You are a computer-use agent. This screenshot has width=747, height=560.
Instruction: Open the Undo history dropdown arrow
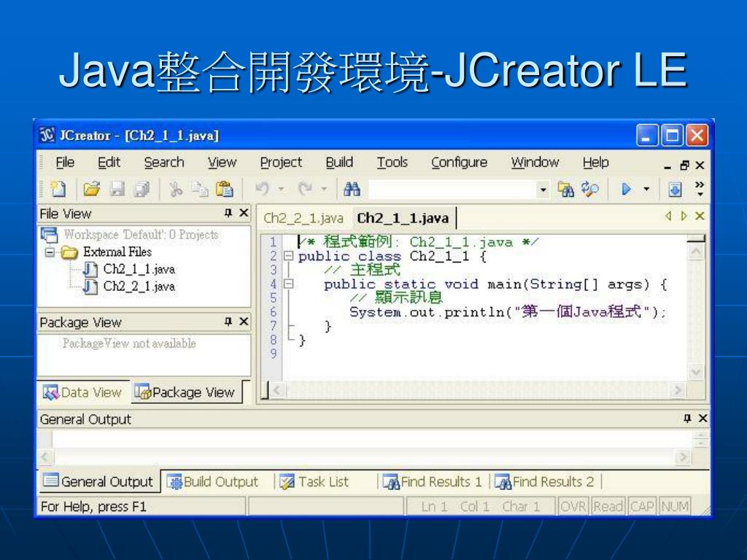(281, 189)
